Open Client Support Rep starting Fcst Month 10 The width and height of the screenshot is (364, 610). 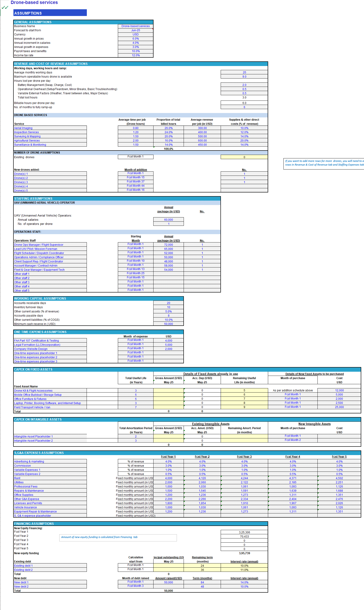(135, 261)
